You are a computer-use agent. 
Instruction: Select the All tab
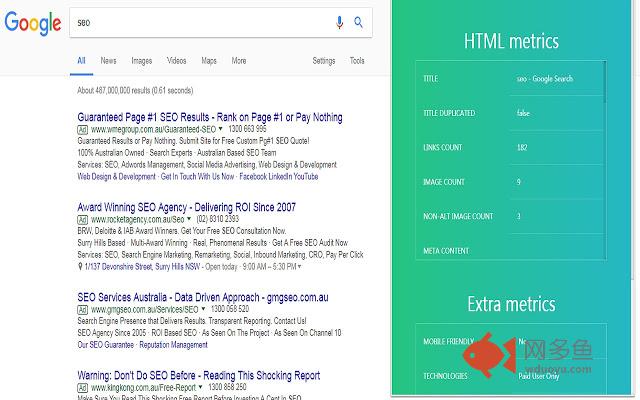(81, 61)
